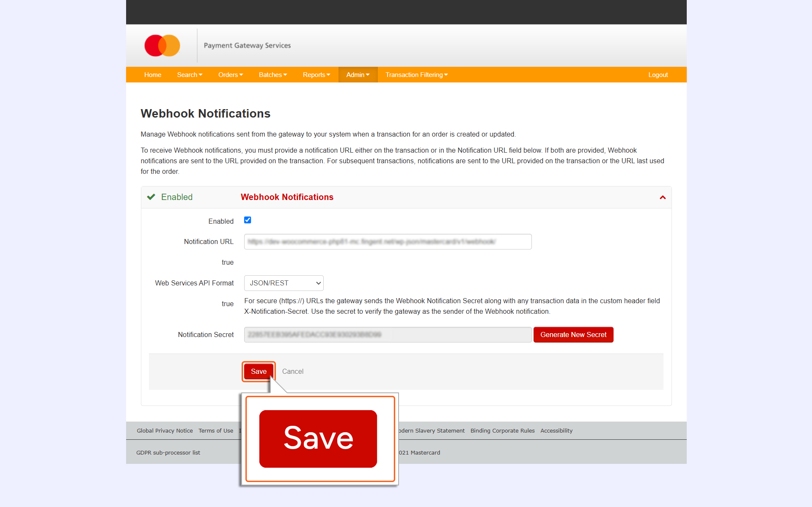The height and width of the screenshot is (507, 812).
Task: Cancel the webhook changes
Action: (x=293, y=372)
